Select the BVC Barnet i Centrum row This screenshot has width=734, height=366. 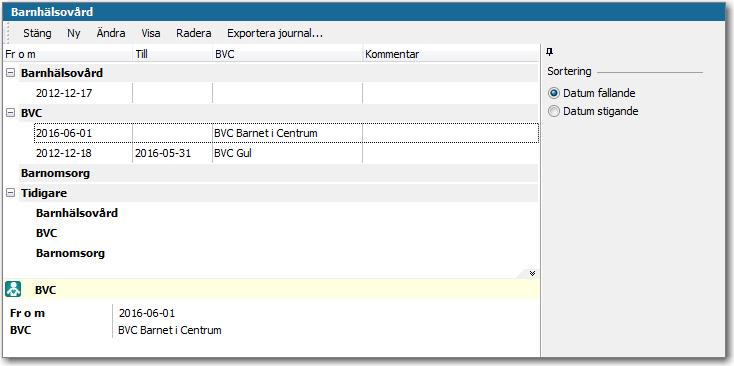[x=286, y=133]
